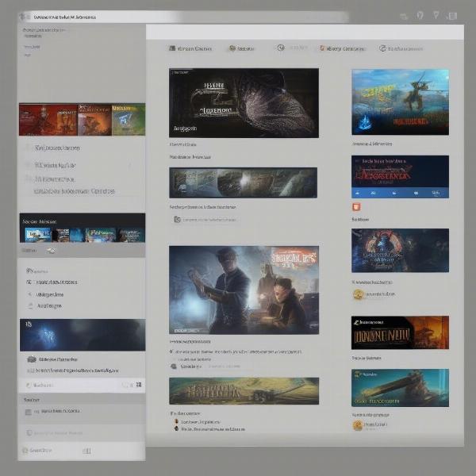Click the orange square badge icon below the blue bar
The width and height of the screenshot is (476, 476).
(x=356, y=207)
